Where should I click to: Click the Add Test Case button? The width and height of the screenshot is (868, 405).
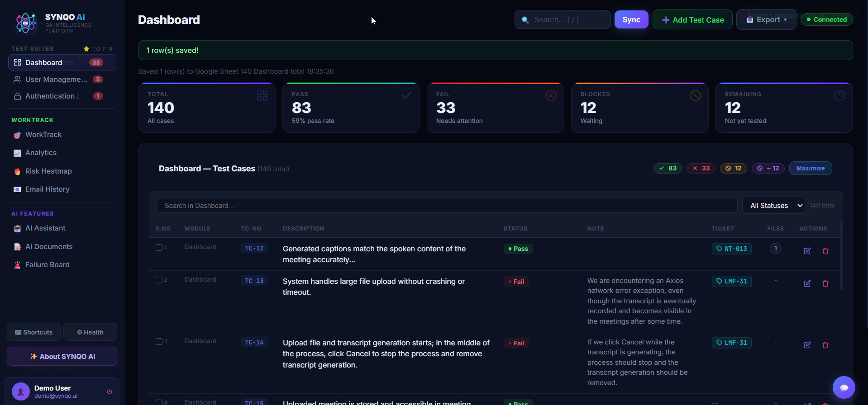pyautogui.click(x=692, y=19)
